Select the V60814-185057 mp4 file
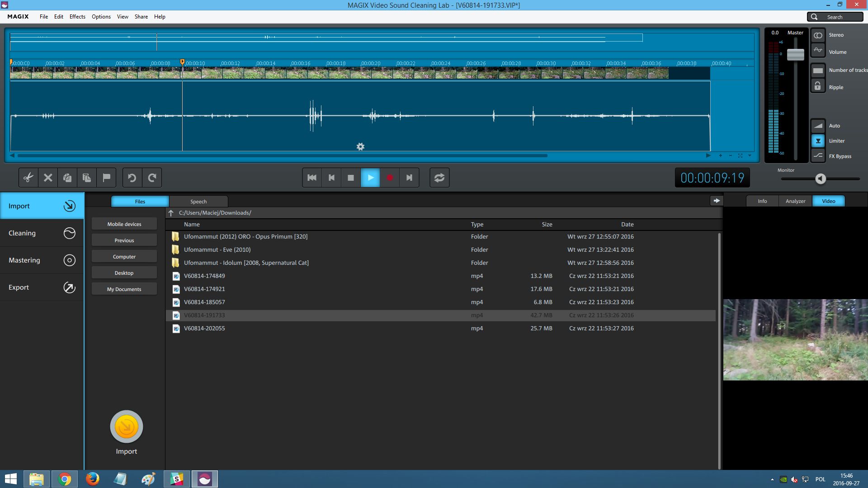Image resolution: width=868 pixels, height=488 pixels. pos(204,302)
